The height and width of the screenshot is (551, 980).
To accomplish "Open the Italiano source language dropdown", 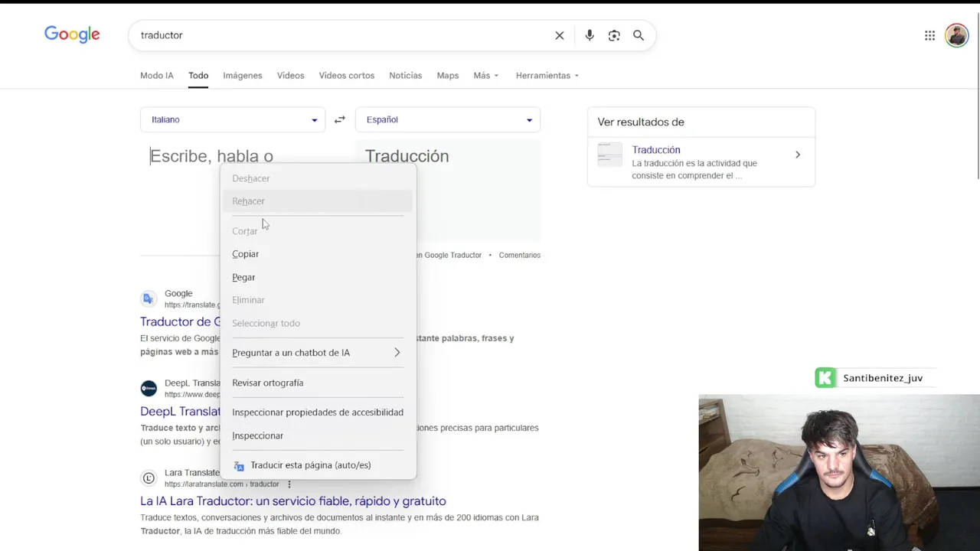I will coord(233,119).
